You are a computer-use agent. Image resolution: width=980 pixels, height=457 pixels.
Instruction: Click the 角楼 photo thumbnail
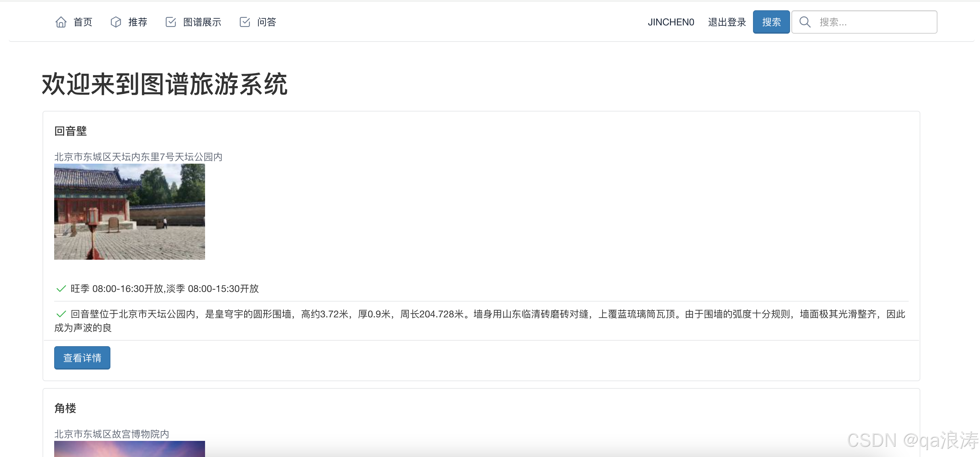(129, 449)
